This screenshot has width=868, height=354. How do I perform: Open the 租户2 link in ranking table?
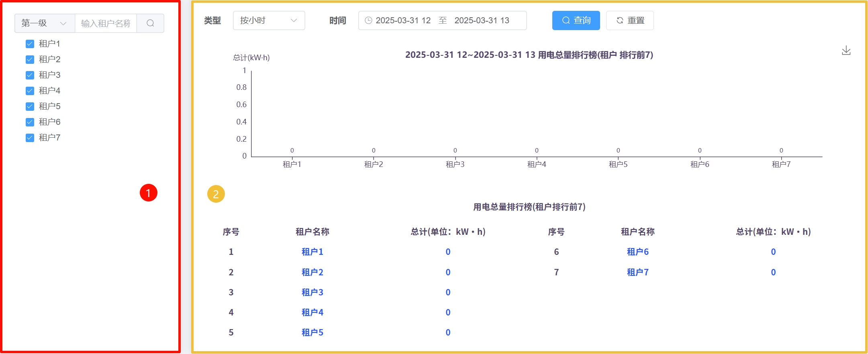pos(312,272)
